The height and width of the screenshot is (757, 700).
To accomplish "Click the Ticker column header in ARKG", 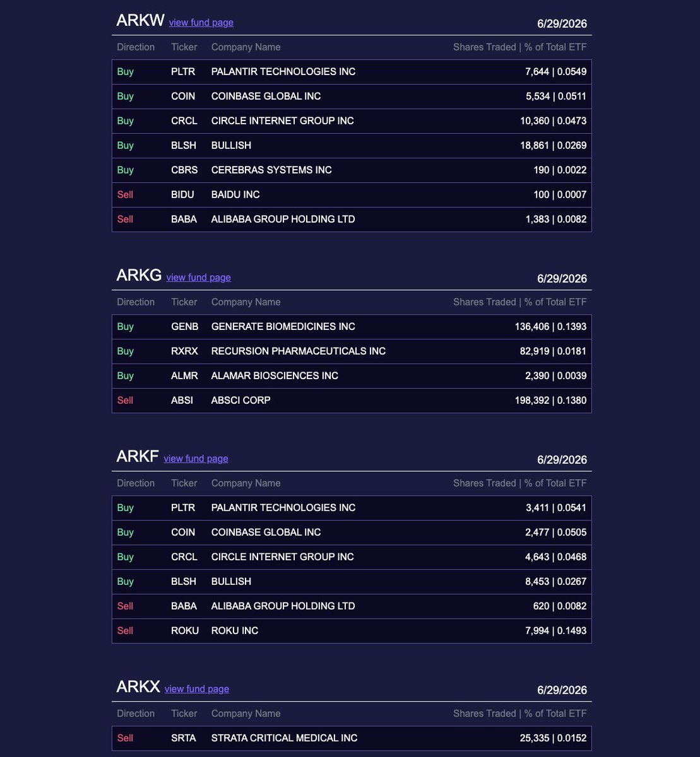I will point(184,302).
